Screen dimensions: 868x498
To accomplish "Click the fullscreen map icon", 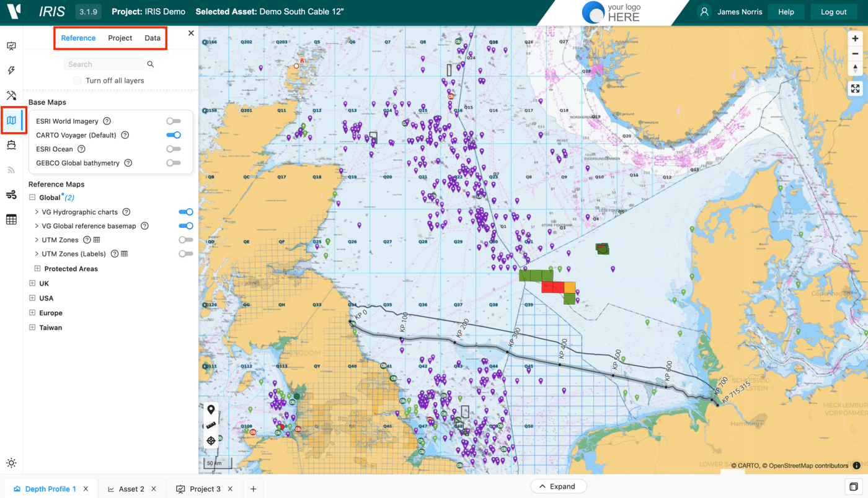I will click(x=856, y=89).
